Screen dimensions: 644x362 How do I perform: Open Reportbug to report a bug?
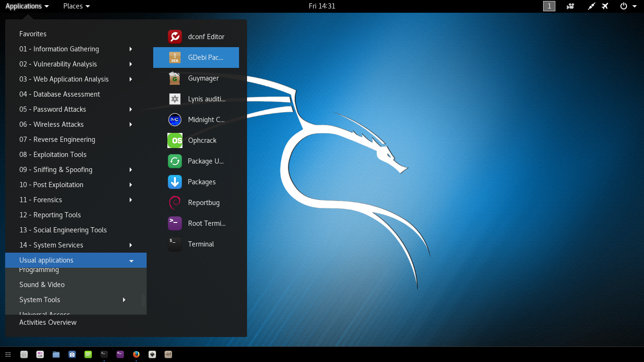(202, 203)
